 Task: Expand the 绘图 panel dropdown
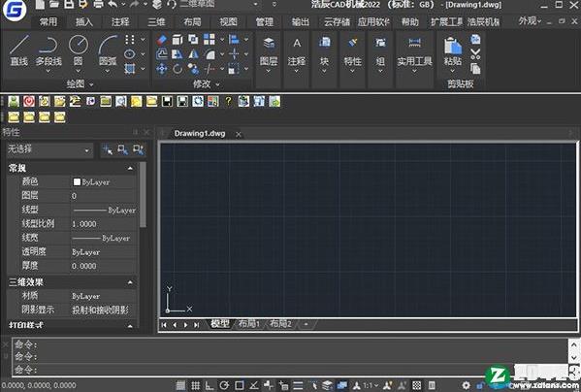[x=81, y=84]
